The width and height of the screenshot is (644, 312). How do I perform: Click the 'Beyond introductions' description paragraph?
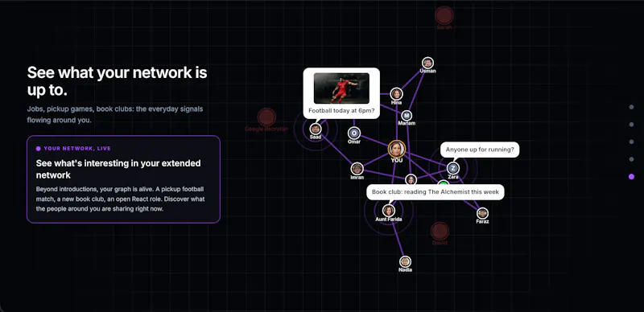(x=120, y=199)
